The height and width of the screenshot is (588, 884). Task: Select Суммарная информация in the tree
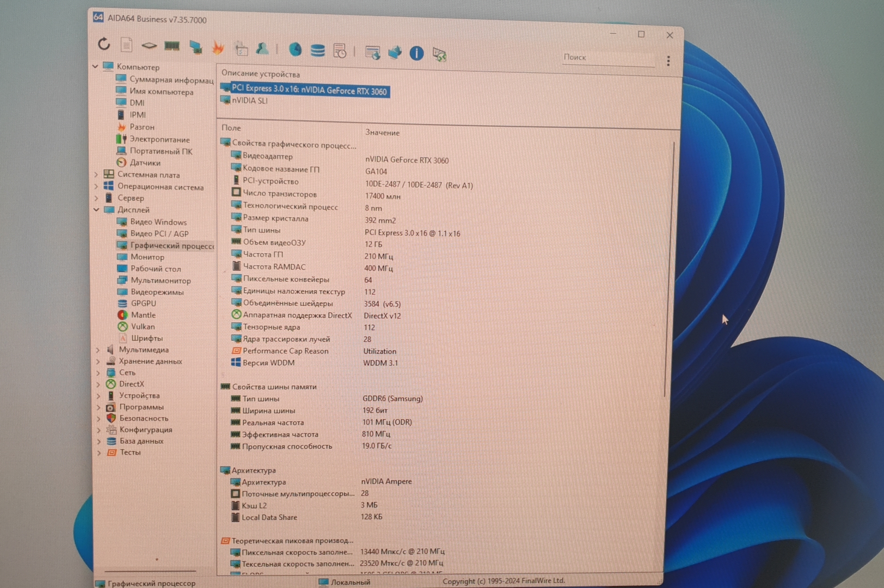click(x=165, y=79)
